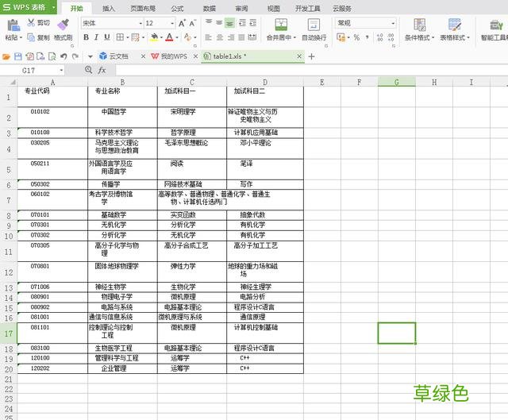Screen dimensions: 508x420
Task: Decrease font size with the smaller A icon
Action: [x=192, y=23]
